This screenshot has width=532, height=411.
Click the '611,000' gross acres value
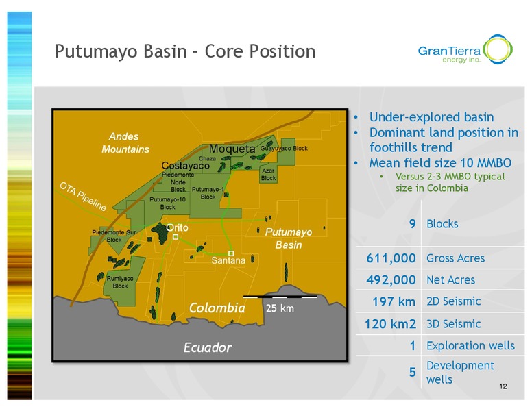pos(391,258)
